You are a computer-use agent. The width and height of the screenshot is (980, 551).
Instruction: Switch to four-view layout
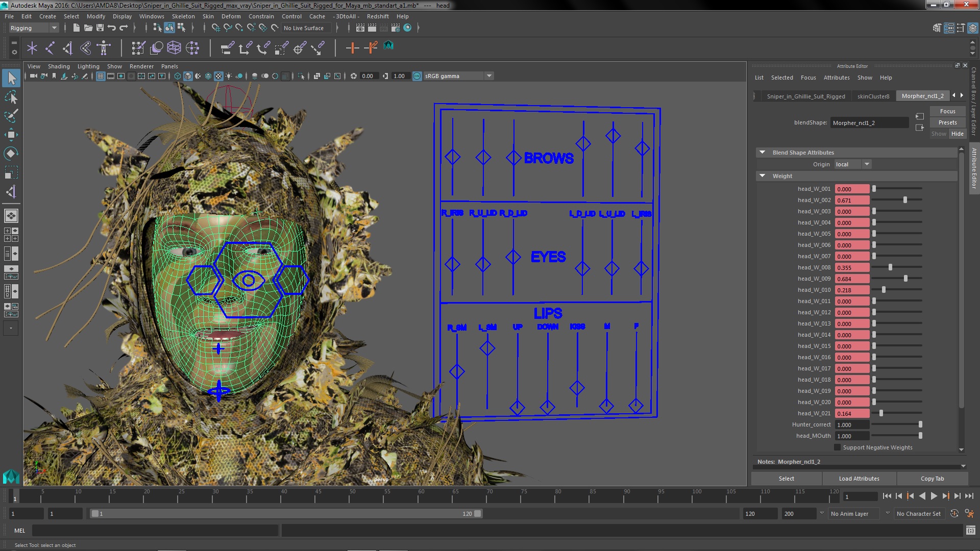pyautogui.click(x=11, y=235)
